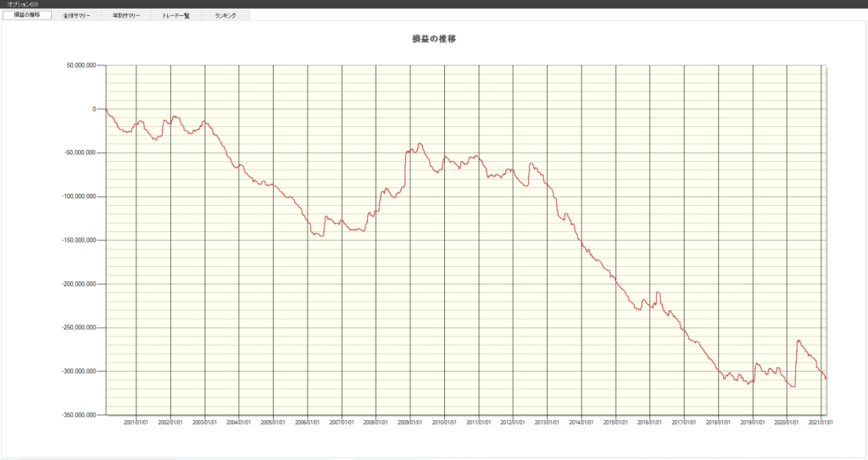Screen dimensions: 868x460
Task: Click the -200,000,000 y-axis label
Action: [79, 284]
